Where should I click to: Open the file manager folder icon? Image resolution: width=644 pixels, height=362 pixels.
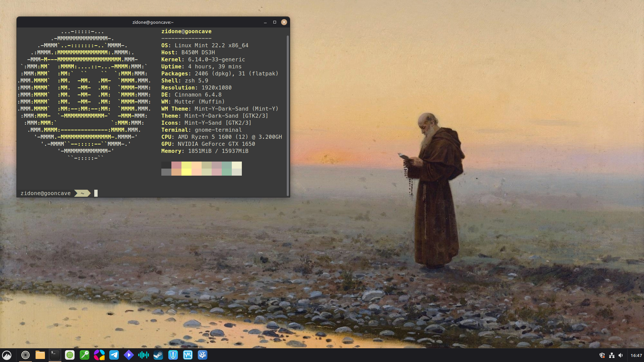point(40,355)
